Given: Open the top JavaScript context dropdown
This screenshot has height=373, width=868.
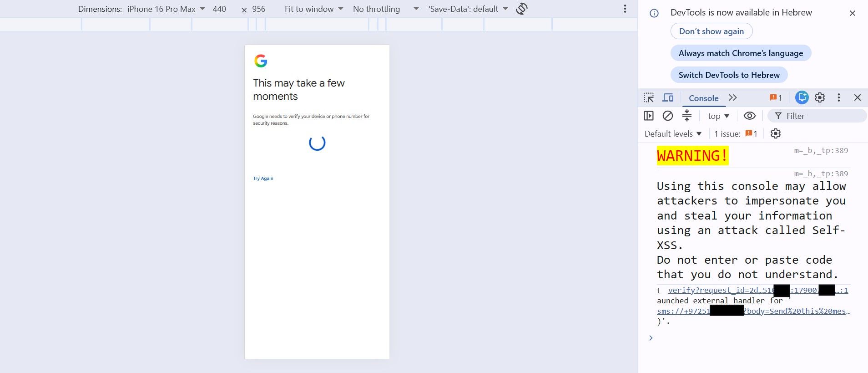Looking at the screenshot, I should tap(719, 116).
